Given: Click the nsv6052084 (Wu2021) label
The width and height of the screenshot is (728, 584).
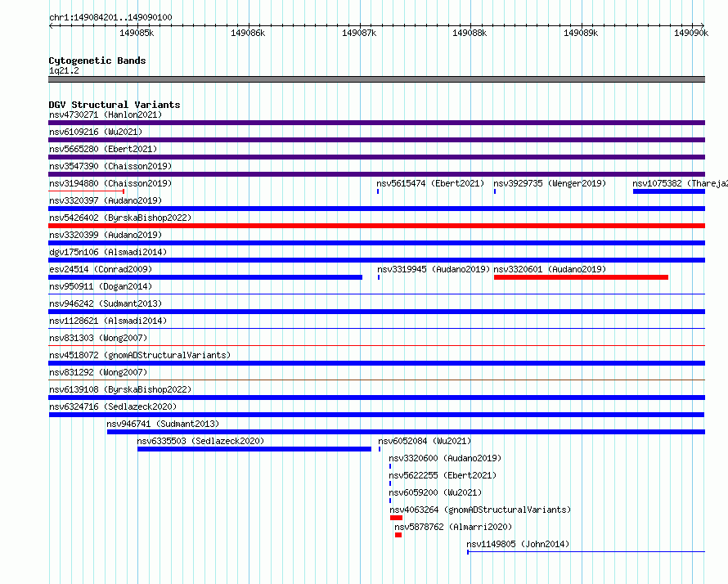Looking at the screenshot, I should click(x=425, y=441).
